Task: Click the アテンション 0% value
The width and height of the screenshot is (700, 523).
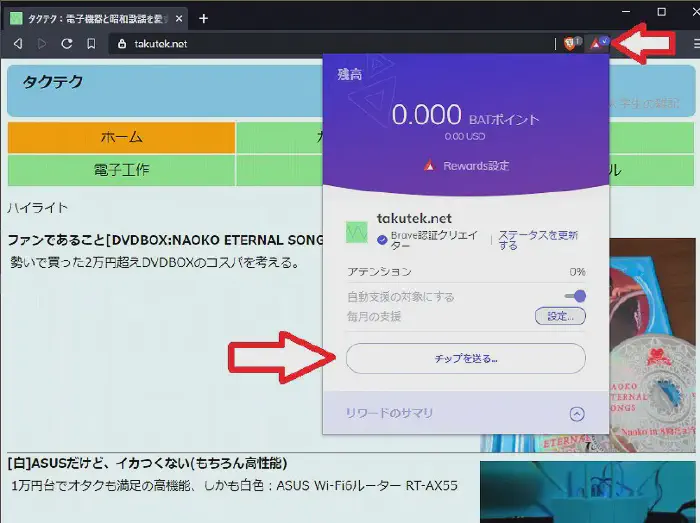Action: (577, 272)
